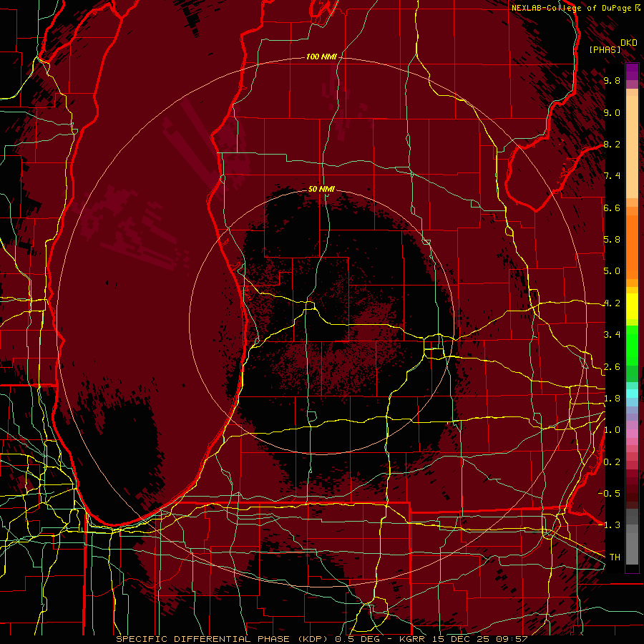Select the 1.0 value on the scale

(x=612, y=430)
